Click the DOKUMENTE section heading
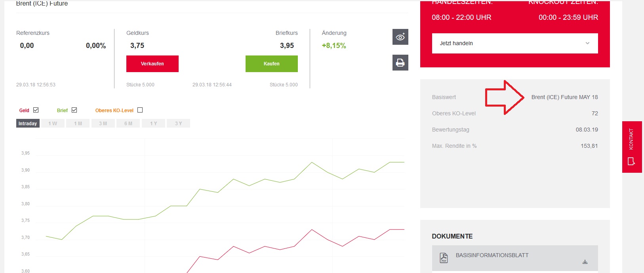Screen dimensions: 644x273 [x=452, y=236]
